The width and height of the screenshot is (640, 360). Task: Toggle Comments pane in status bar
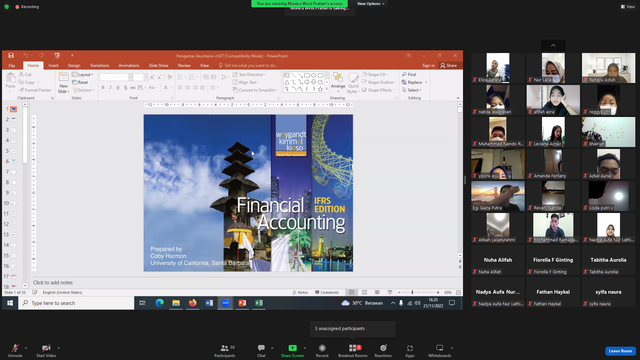327,292
